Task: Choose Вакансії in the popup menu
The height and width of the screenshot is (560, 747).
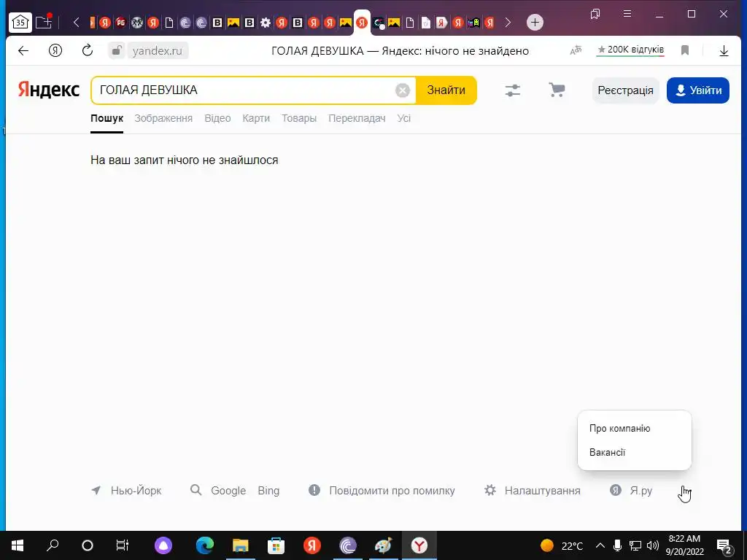Action: click(607, 452)
